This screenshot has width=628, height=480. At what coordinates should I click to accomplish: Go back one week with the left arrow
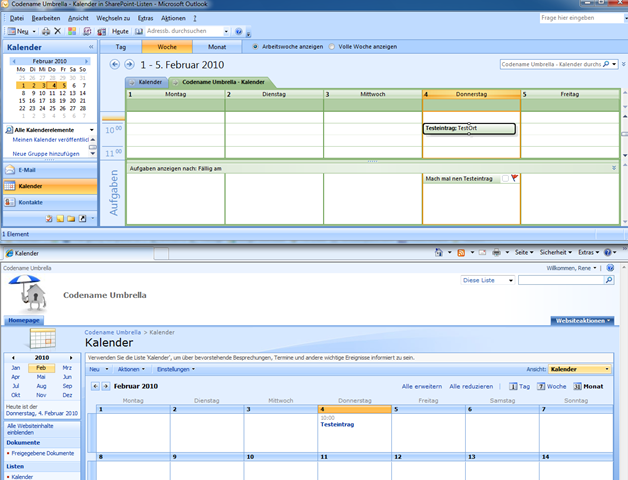click(x=115, y=64)
